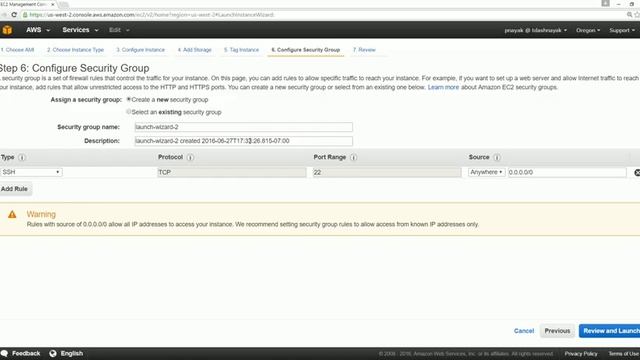Click the warning triangle icon
640x360 pixels.
click(12, 214)
